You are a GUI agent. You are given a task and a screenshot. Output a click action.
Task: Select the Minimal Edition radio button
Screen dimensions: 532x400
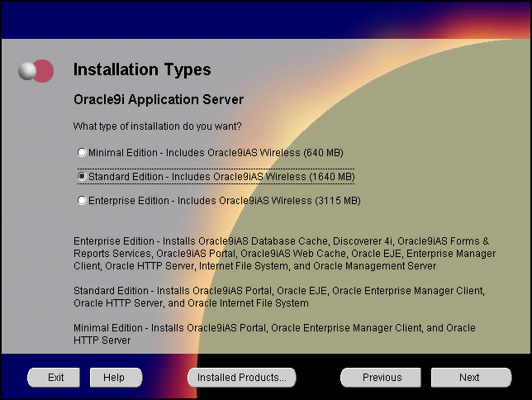pyautogui.click(x=82, y=152)
